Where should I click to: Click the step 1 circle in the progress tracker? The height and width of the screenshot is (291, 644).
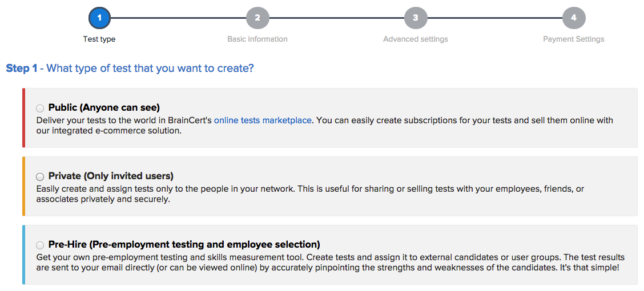point(99,18)
